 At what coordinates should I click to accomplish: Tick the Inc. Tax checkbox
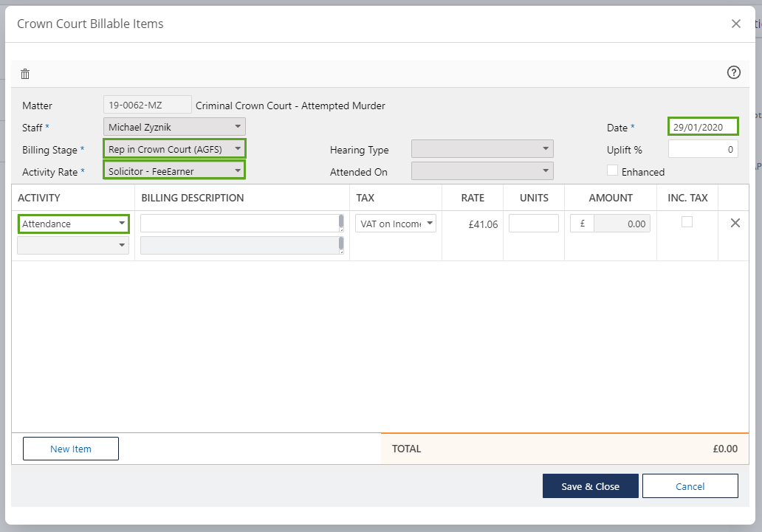(687, 221)
